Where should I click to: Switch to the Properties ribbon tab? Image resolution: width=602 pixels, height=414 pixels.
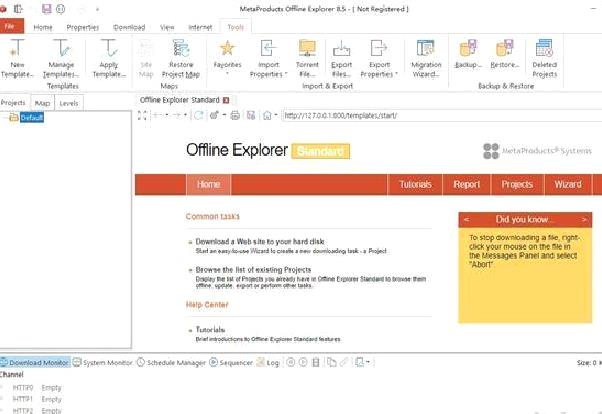83,27
